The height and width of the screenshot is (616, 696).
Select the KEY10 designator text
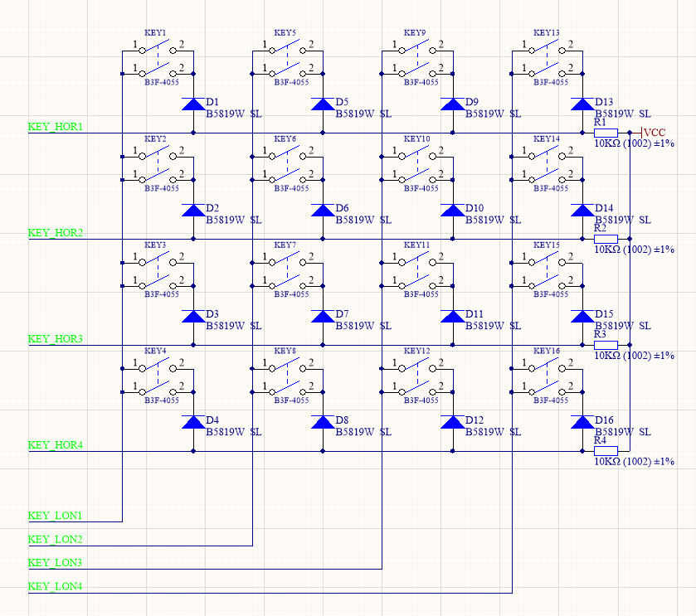point(416,138)
